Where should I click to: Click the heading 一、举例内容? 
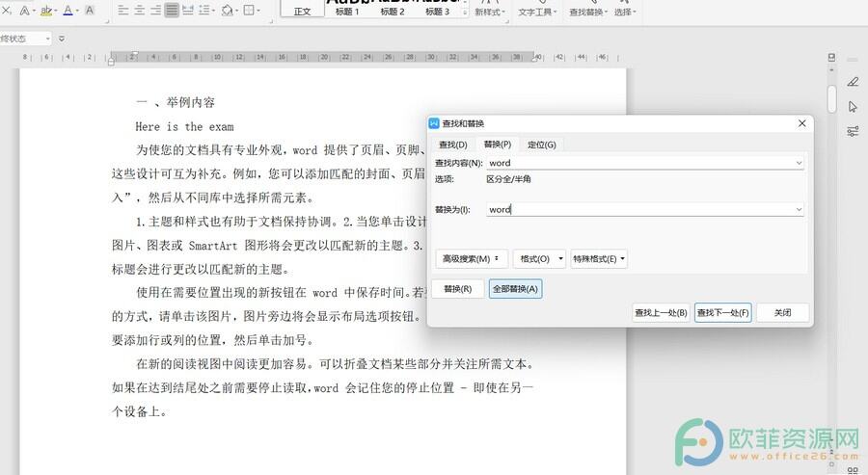pyautogui.click(x=175, y=102)
